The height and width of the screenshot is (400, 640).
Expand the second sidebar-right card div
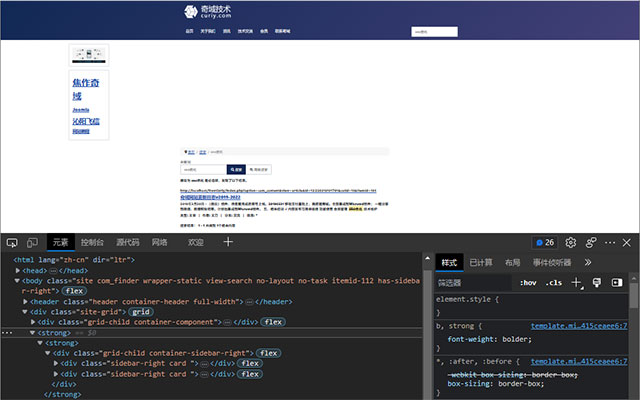tap(56, 374)
